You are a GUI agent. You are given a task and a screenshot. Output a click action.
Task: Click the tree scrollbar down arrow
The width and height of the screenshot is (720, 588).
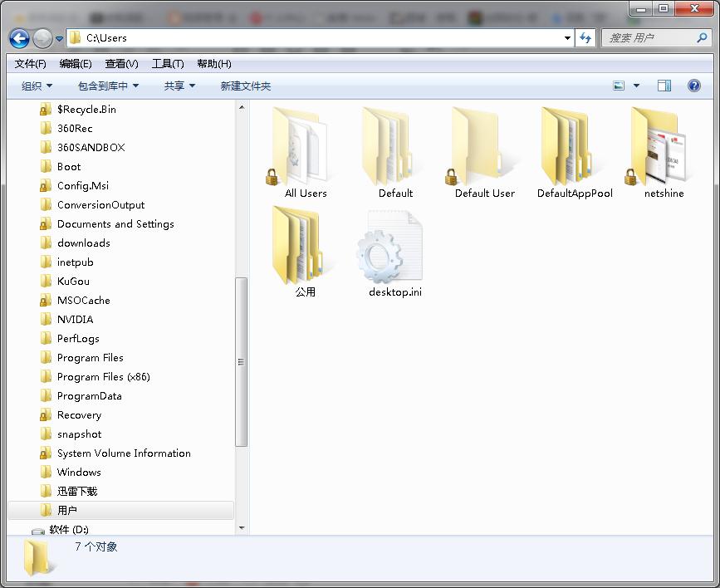coord(242,528)
